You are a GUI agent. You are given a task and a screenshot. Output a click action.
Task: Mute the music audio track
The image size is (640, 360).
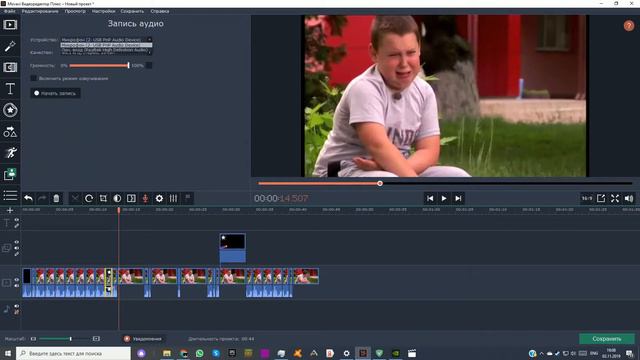tap(17, 306)
